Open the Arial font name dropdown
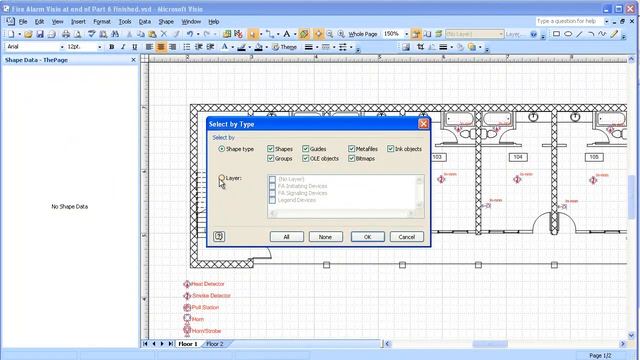This screenshot has width=640, height=360. [62, 47]
